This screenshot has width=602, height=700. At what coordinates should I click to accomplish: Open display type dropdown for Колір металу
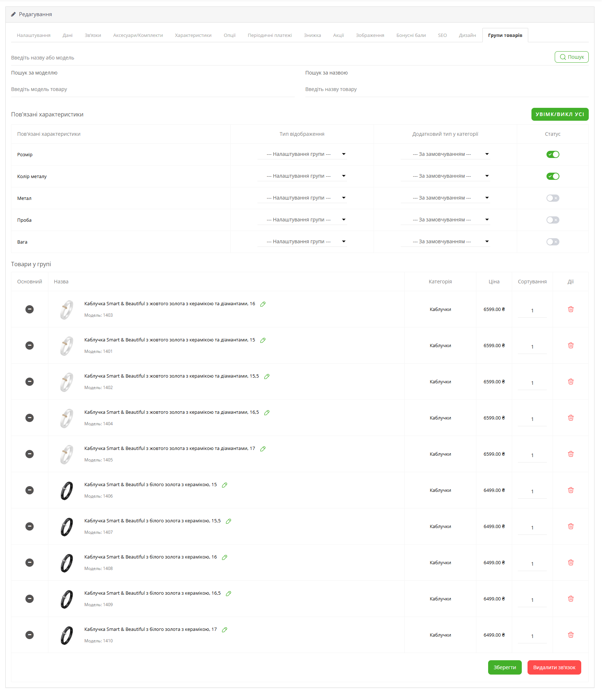(x=302, y=176)
